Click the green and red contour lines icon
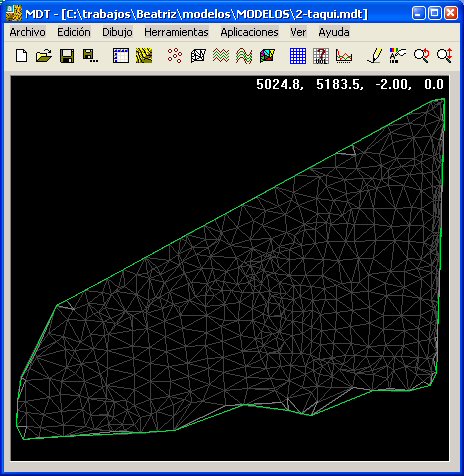 pos(221,55)
